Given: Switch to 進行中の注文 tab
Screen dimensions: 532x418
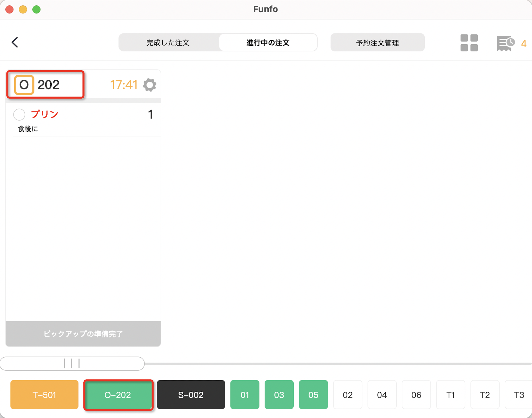Looking at the screenshot, I should pos(268,43).
